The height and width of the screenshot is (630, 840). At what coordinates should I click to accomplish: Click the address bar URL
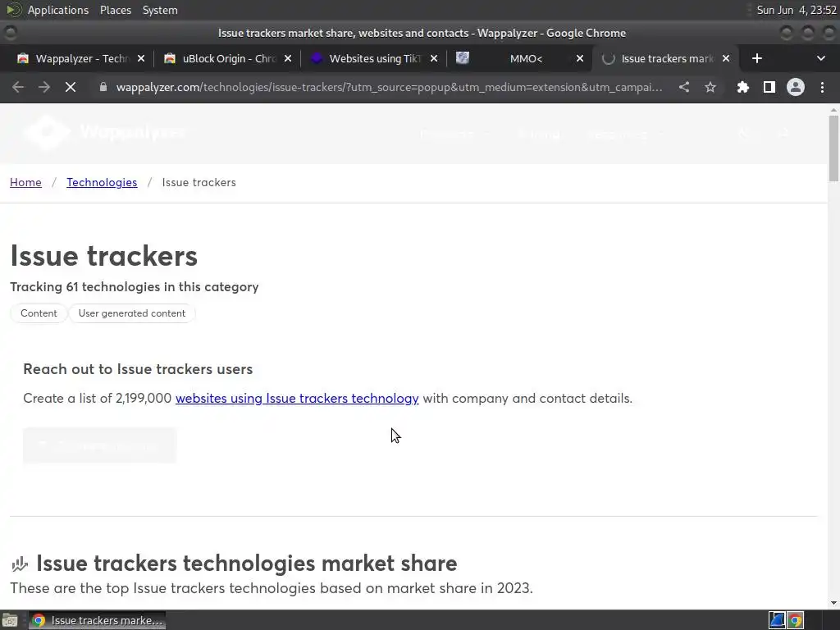389,87
